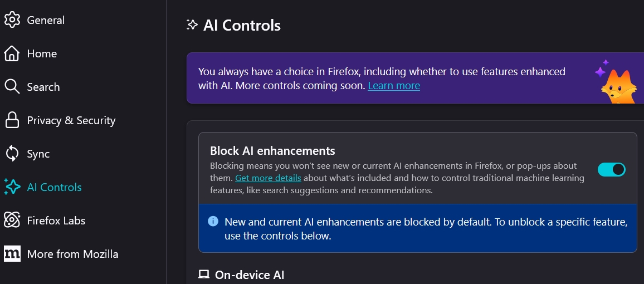Click the On-device AI section heading
Viewport: 644px width, 284px height.
250,275
